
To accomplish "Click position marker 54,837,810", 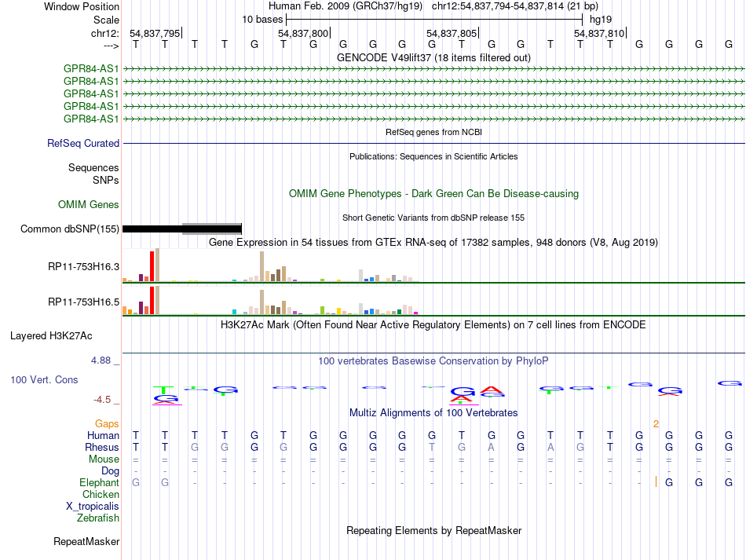I will 599,33.
